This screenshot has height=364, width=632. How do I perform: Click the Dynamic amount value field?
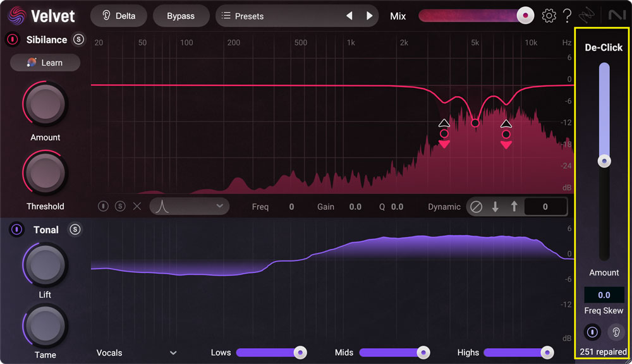545,207
